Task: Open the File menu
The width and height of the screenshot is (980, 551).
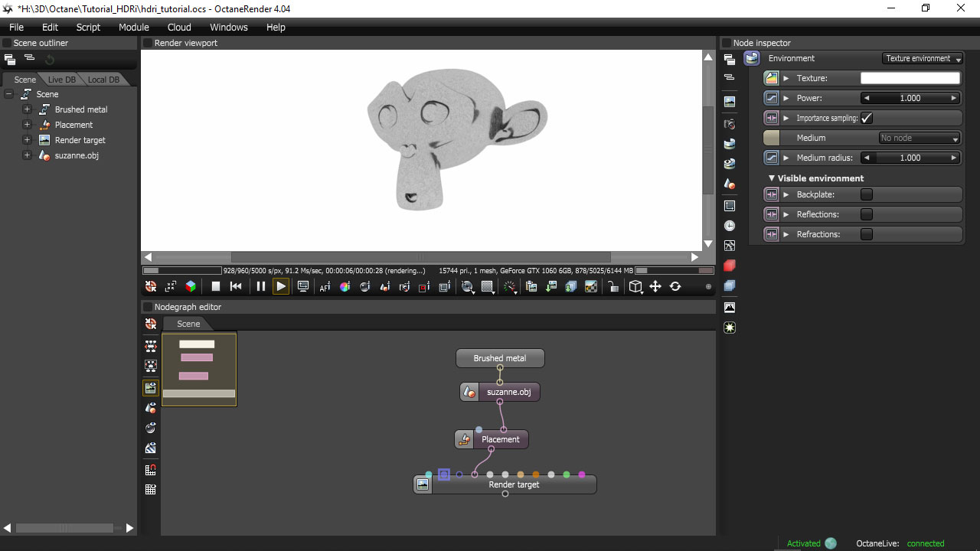Action: [x=16, y=27]
